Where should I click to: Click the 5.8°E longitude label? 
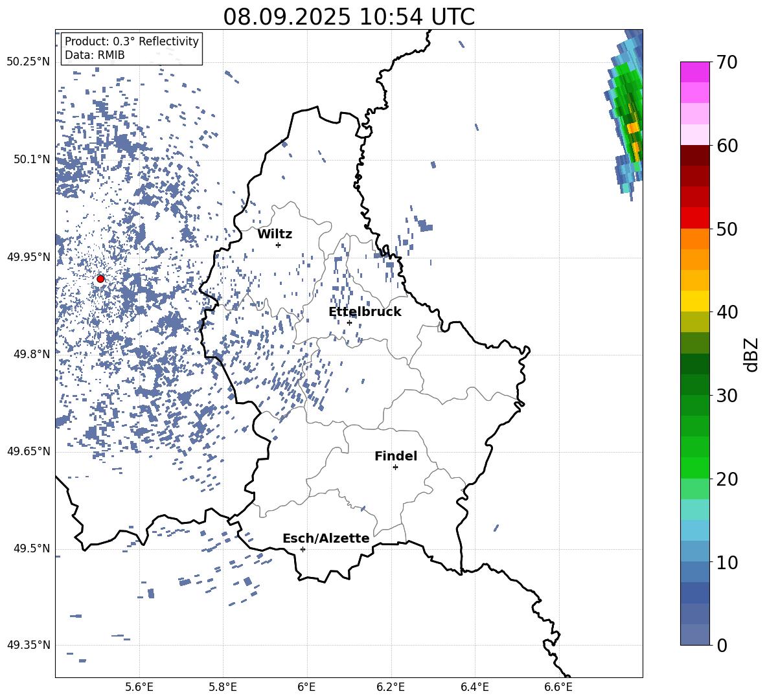coord(223,687)
